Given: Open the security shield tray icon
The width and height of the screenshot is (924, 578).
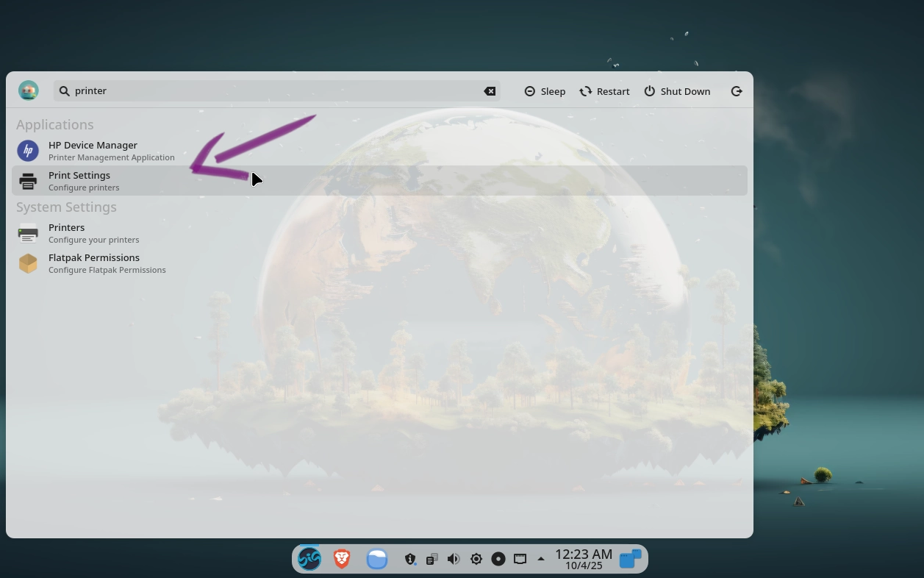Looking at the screenshot, I should coord(410,559).
